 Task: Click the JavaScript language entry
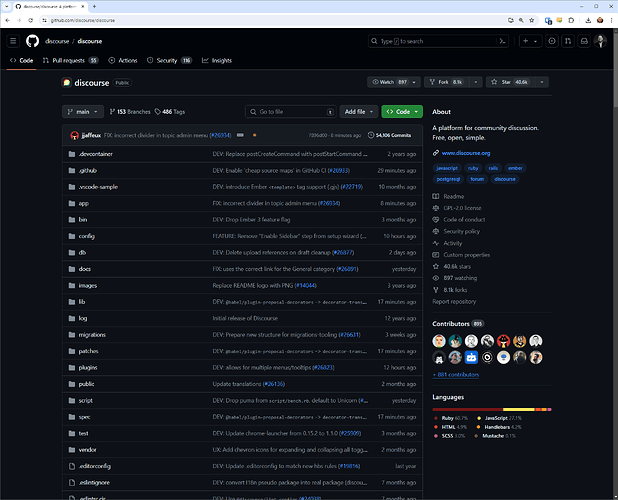pyautogui.click(x=499, y=418)
